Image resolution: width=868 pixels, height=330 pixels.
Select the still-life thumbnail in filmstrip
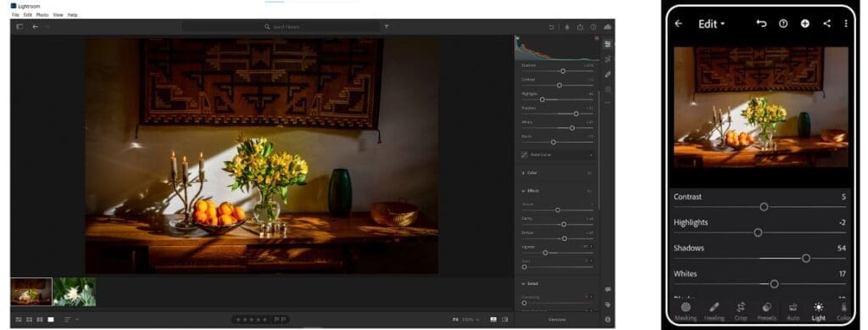31,292
